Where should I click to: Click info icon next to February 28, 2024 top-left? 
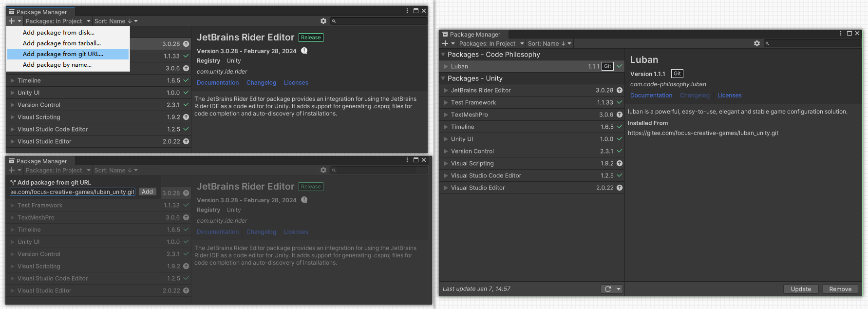pyautogui.click(x=304, y=51)
